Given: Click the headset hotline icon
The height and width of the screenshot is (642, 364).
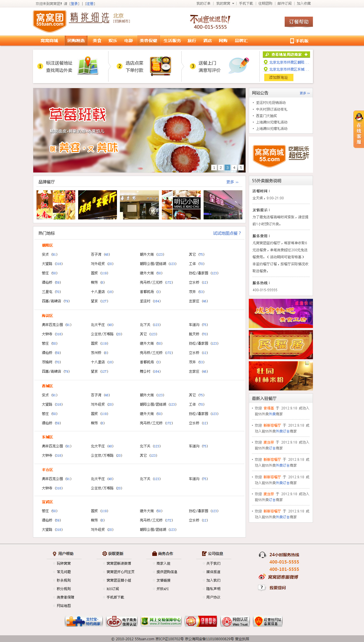Looking at the screenshot, I should tap(262, 555).
